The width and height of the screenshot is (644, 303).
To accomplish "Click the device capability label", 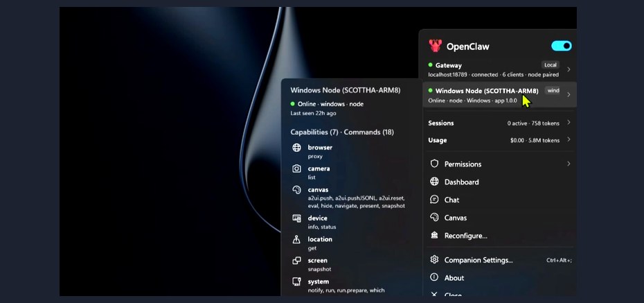I will (317, 218).
